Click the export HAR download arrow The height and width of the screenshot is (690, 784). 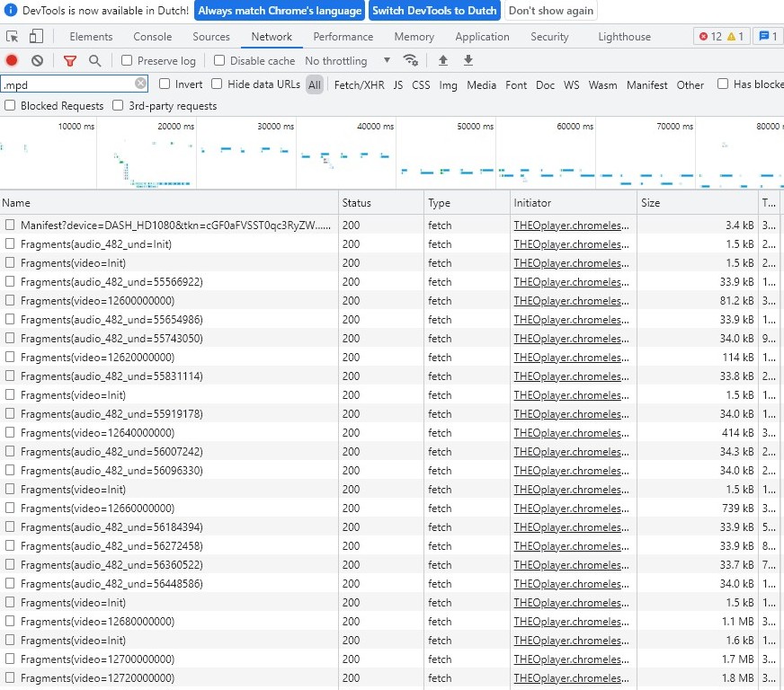point(468,60)
